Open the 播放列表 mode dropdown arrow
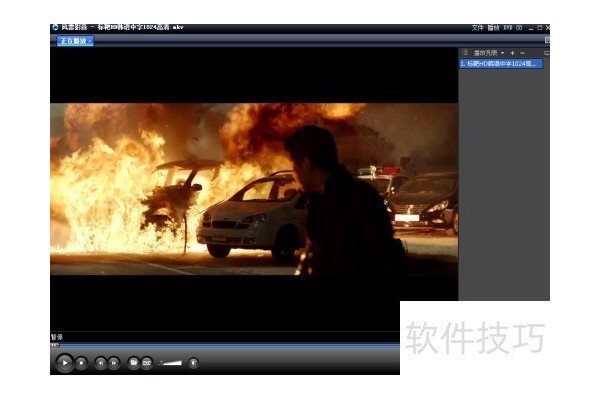 click(x=502, y=53)
